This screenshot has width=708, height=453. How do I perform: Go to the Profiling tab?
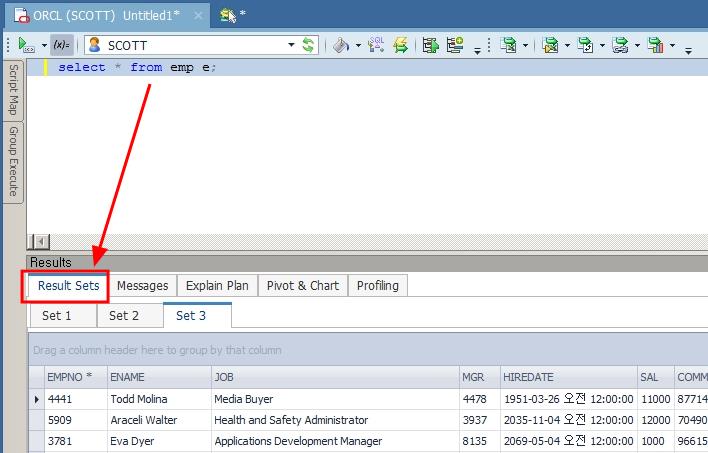coord(377,286)
